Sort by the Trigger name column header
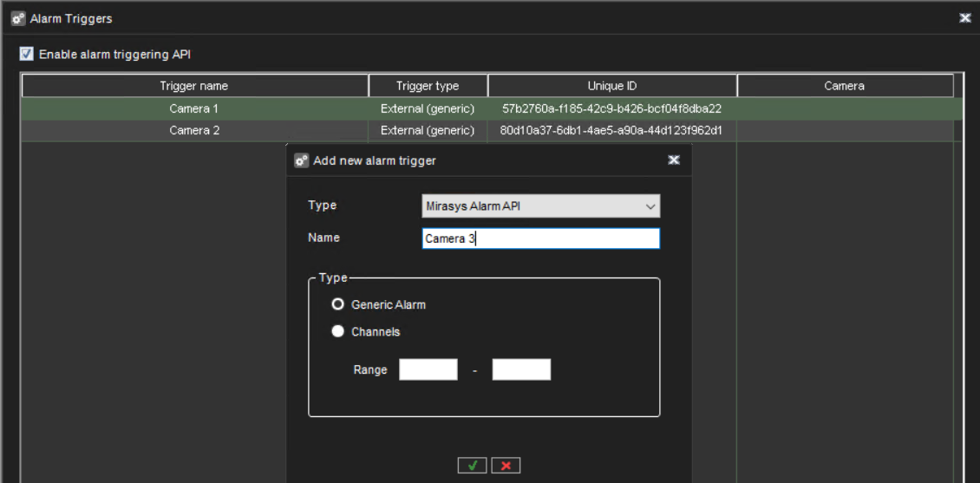This screenshot has height=483, width=980. (x=194, y=86)
